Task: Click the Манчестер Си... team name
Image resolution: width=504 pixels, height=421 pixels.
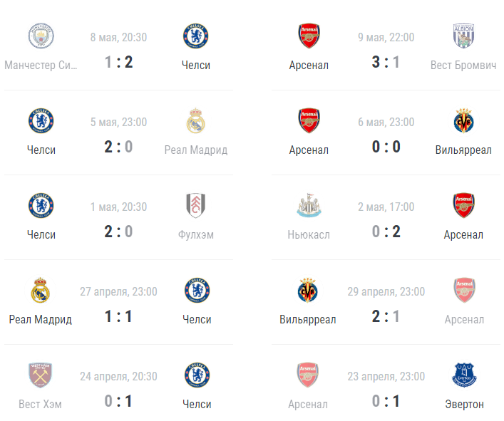Action: [41, 66]
